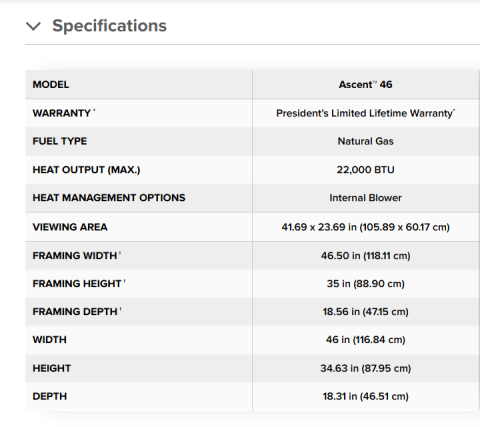
Task: Click the FUEL TYPE label
Action: pyautogui.click(x=60, y=141)
